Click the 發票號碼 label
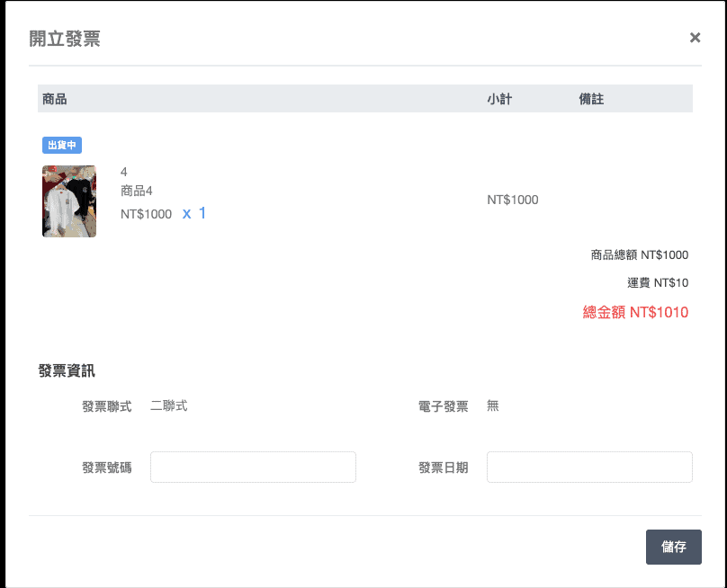727x588 pixels. click(107, 468)
